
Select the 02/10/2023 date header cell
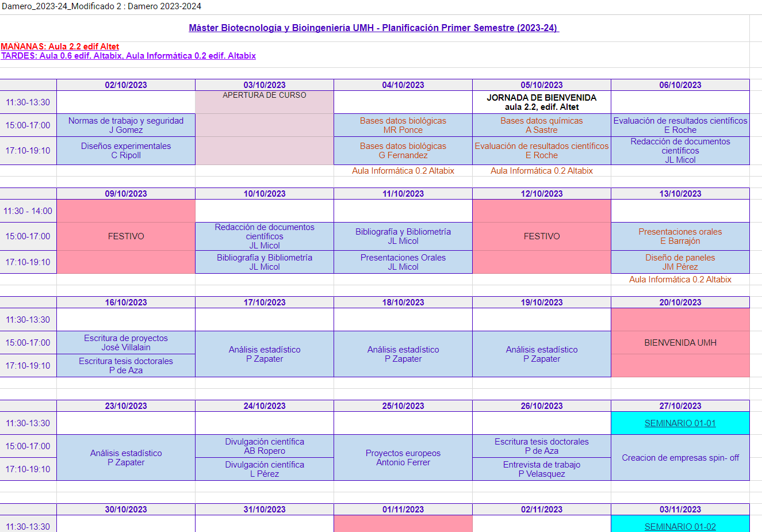(126, 85)
